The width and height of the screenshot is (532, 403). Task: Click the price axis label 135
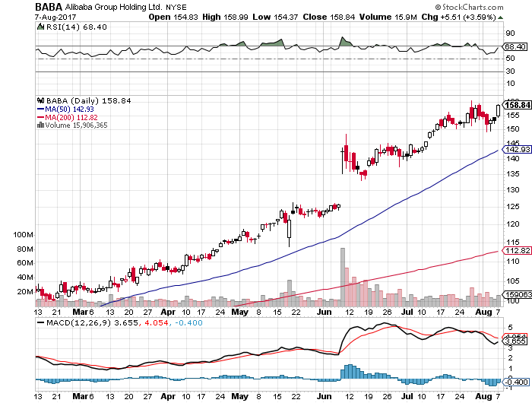pyautogui.click(x=512, y=174)
